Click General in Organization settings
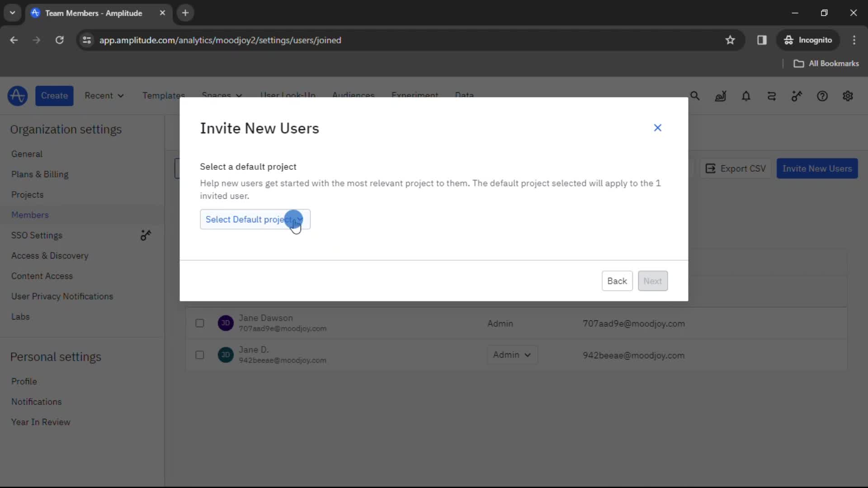 [27, 154]
